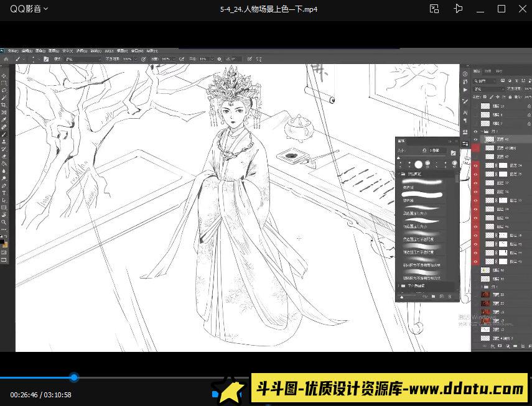The image size is (532, 406).
Task: Toggle eye of 图层 24 layer
Action: point(475,165)
